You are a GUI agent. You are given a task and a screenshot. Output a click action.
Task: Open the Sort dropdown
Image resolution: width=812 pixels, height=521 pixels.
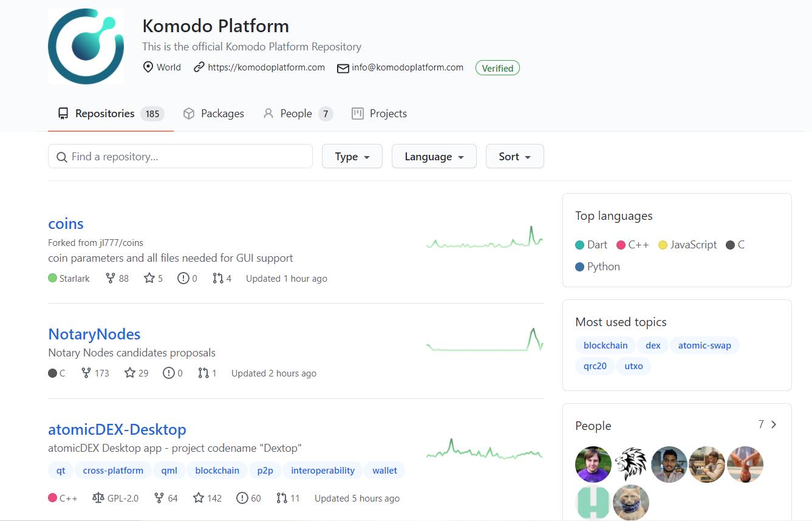click(515, 157)
